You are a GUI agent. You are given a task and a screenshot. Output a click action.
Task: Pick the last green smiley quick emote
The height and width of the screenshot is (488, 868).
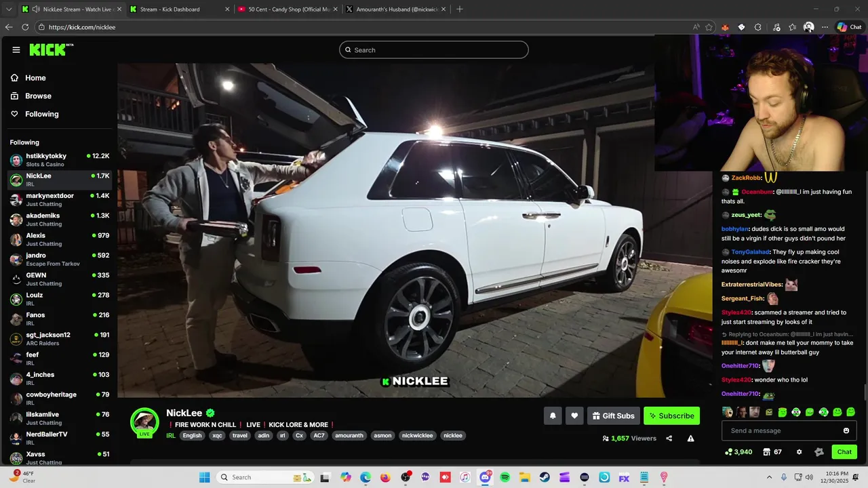[851, 412]
